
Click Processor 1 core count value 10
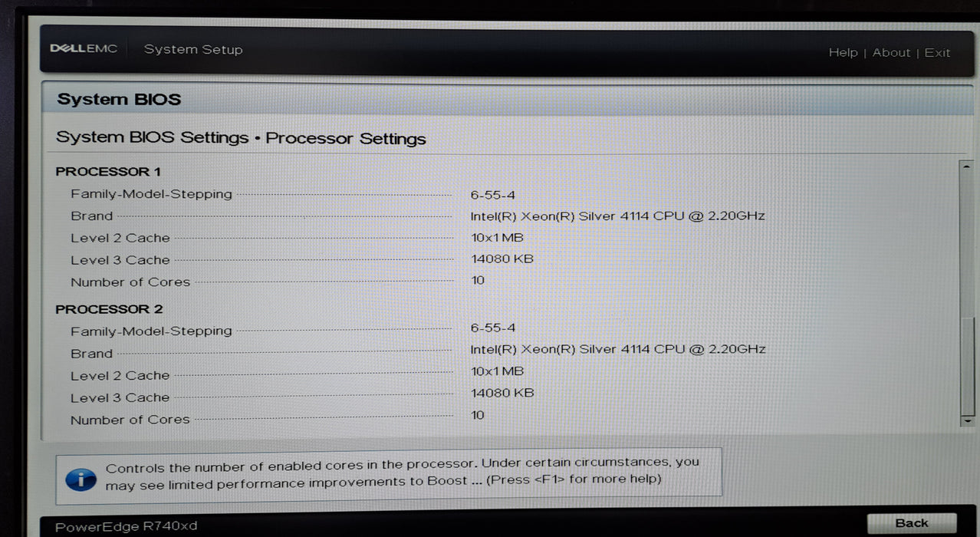[x=478, y=281]
